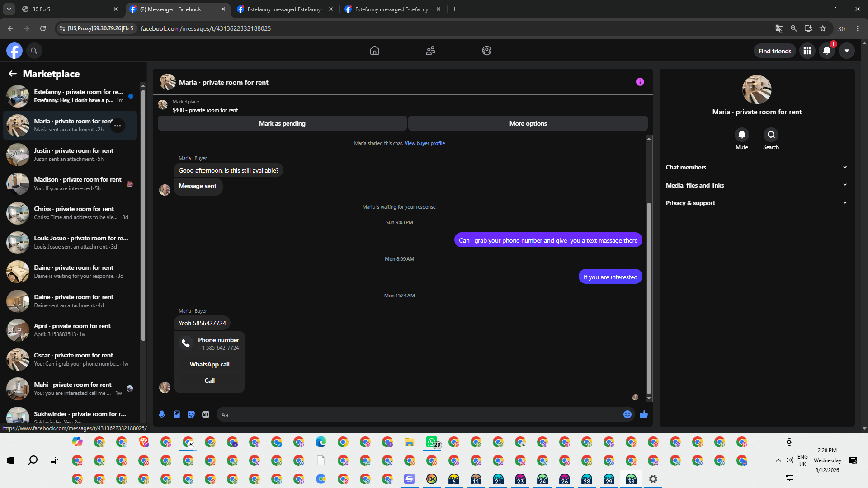Mute the Maria conversation
Viewport: 868px width, 488px height.
click(741, 139)
